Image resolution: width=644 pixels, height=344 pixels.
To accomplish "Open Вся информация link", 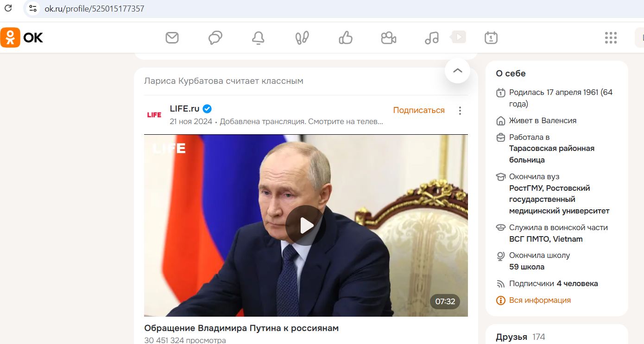I will pos(540,300).
